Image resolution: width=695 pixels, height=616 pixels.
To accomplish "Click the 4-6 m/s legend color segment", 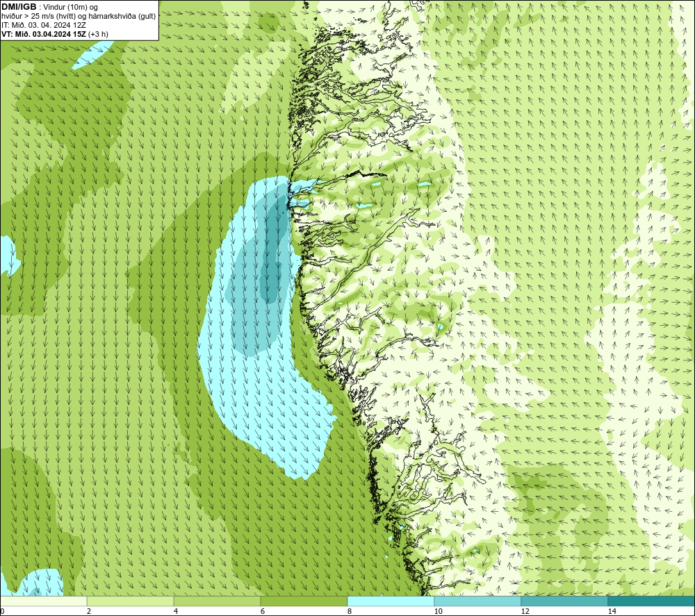I will [x=217, y=601].
